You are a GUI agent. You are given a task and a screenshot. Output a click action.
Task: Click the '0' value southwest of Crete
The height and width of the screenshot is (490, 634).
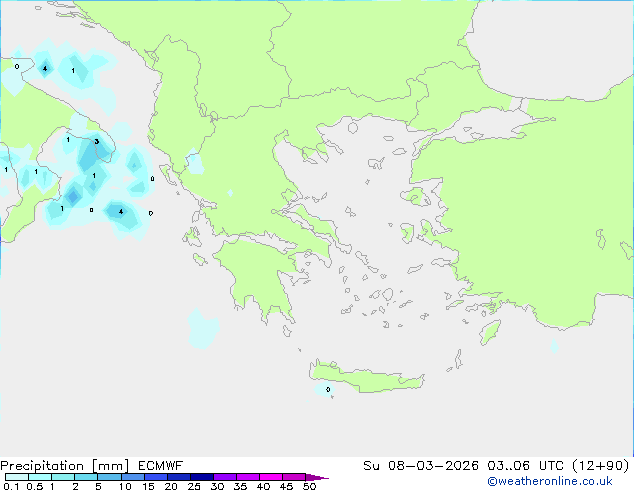click(x=328, y=389)
